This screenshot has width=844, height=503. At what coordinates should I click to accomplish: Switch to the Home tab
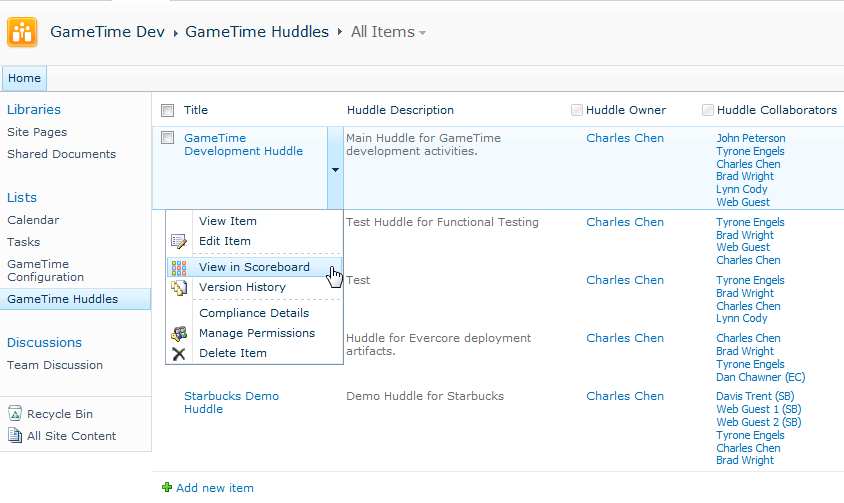coord(24,78)
